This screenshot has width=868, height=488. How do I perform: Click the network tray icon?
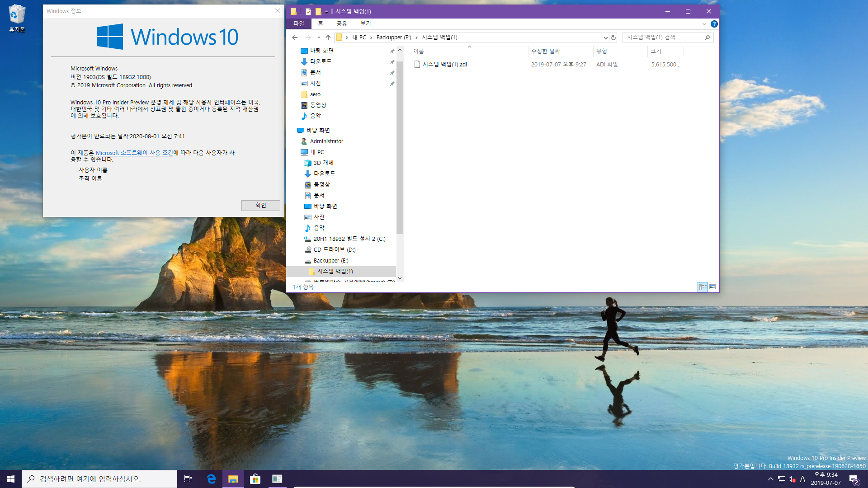(782, 479)
